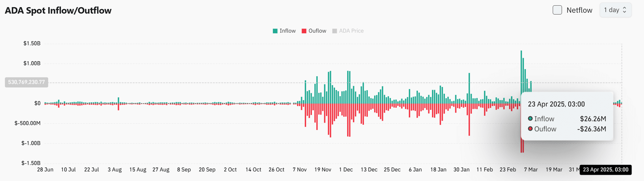Enable the Netflow checkbox

click(x=557, y=10)
